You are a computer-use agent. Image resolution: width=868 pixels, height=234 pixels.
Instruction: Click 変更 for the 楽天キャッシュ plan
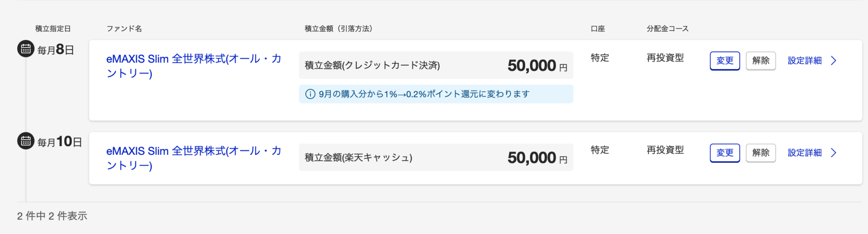[x=725, y=153]
